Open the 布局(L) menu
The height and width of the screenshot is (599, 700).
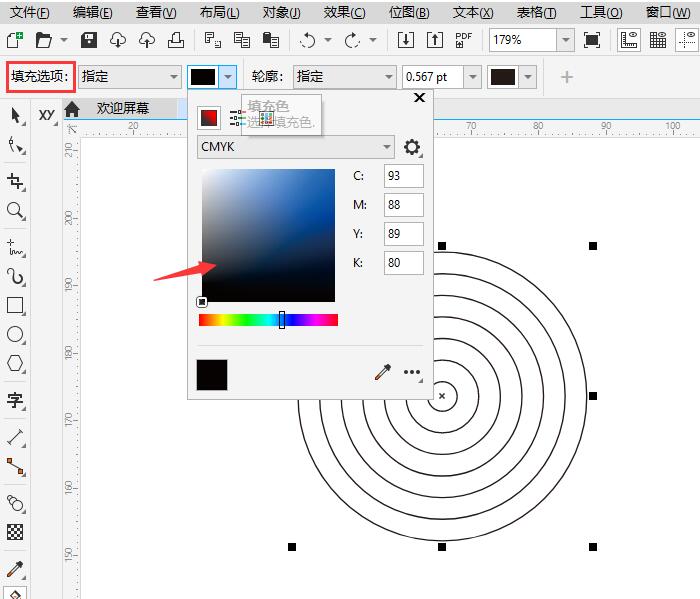click(219, 12)
